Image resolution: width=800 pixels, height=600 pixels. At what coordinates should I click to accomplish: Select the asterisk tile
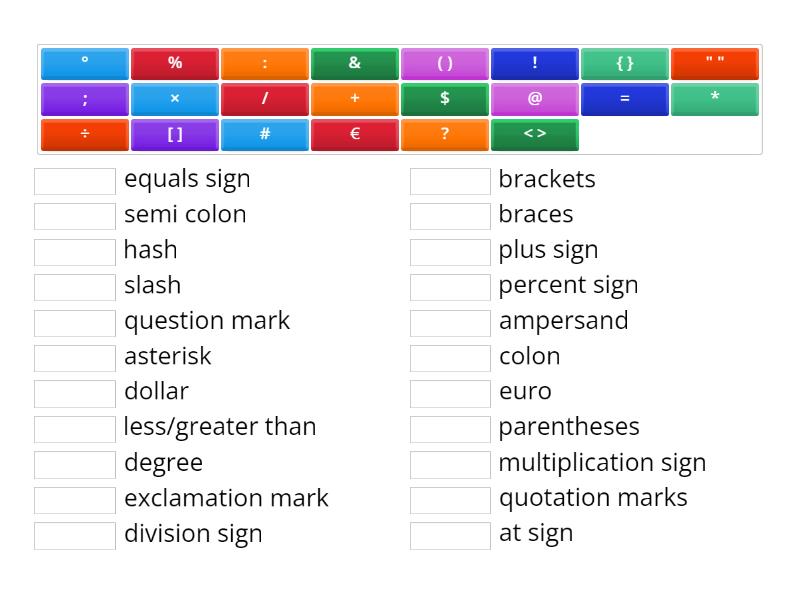point(715,99)
